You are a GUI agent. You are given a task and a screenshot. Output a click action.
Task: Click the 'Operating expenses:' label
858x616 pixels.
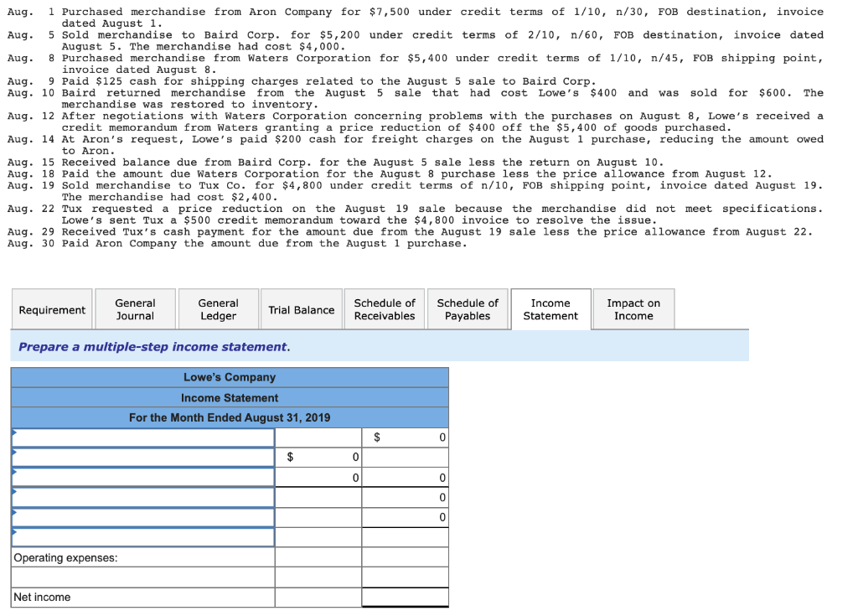coord(65,557)
